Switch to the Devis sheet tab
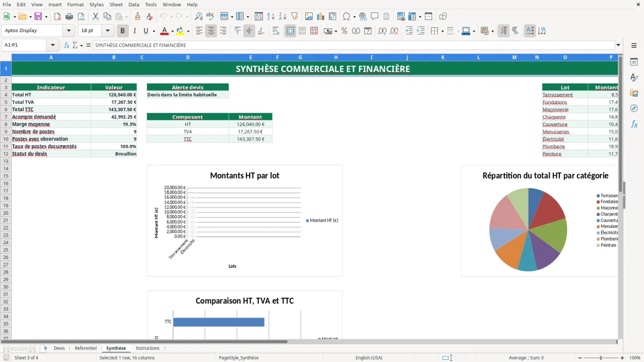The image size is (644, 362). coord(59,348)
